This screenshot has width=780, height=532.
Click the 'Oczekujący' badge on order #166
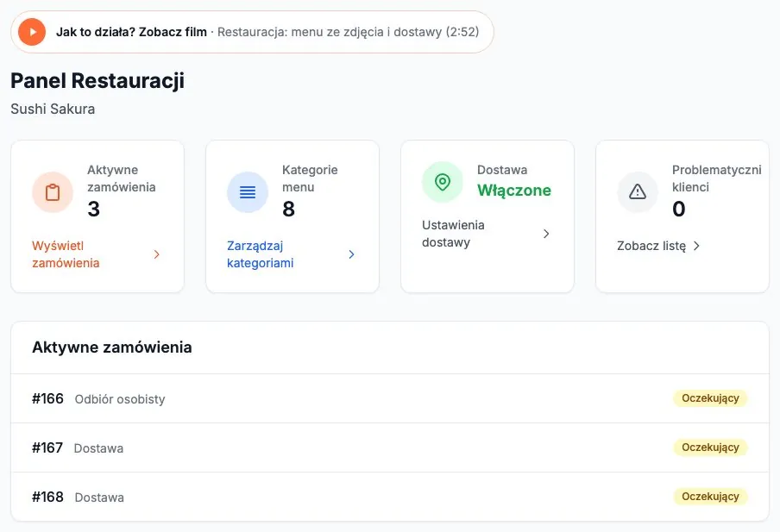click(710, 398)
